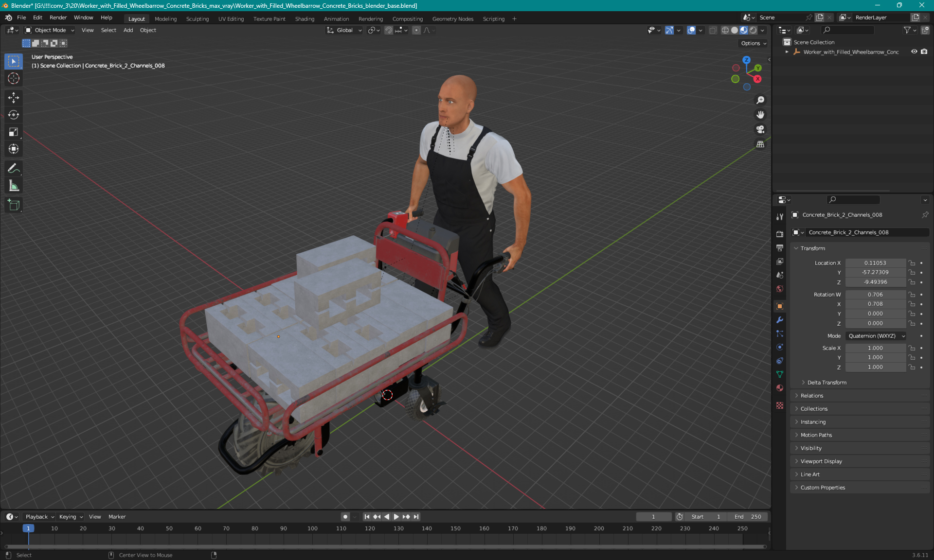The width and height of the screenshot is (934, 560).
Task: Open the World properties tab
Action: [x=780, y=289]
